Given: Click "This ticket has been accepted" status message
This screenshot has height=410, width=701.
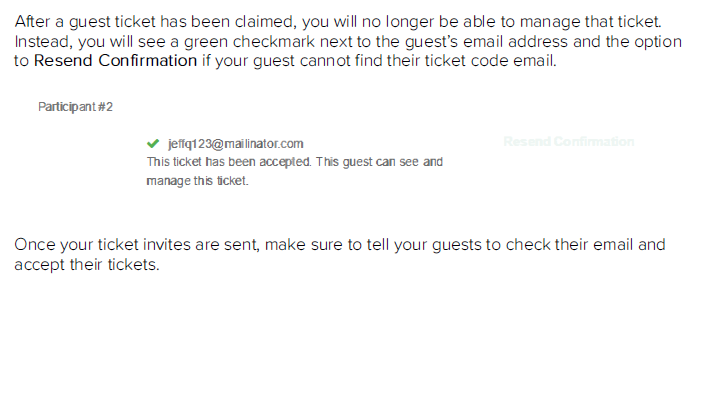Looking at the screenshot, I should [x=229, y=161].
